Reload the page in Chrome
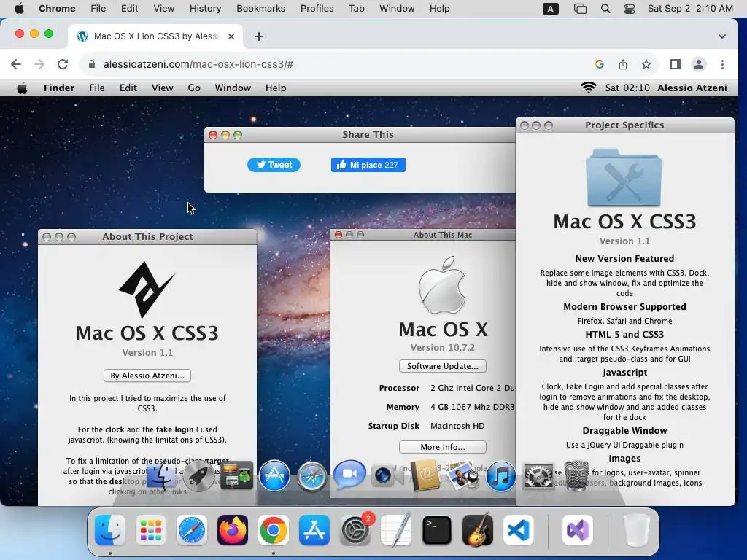The height and width of the screenshot is (560, 747). (63, 64)
